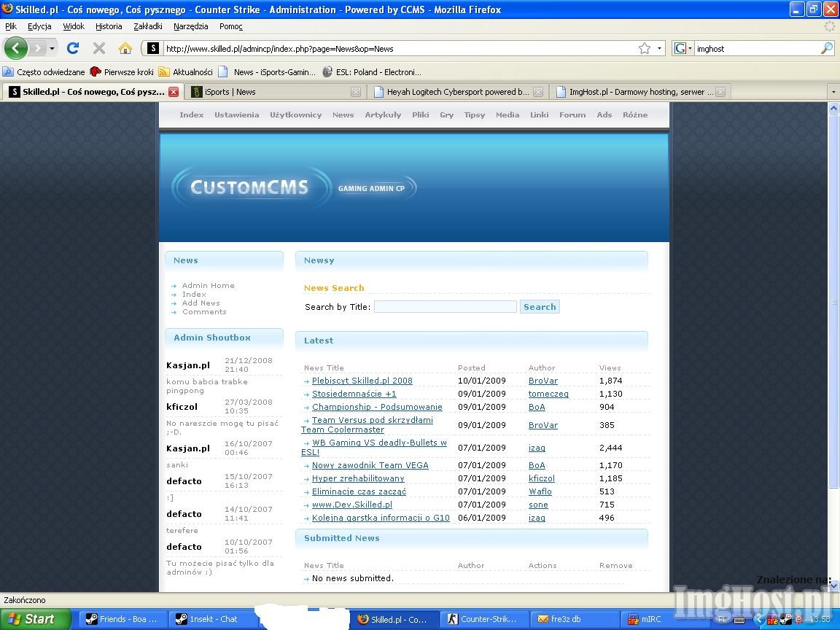Screen dimensions: 840x630
Task: View author sone profile link
Action: click(x=538, y=505)
